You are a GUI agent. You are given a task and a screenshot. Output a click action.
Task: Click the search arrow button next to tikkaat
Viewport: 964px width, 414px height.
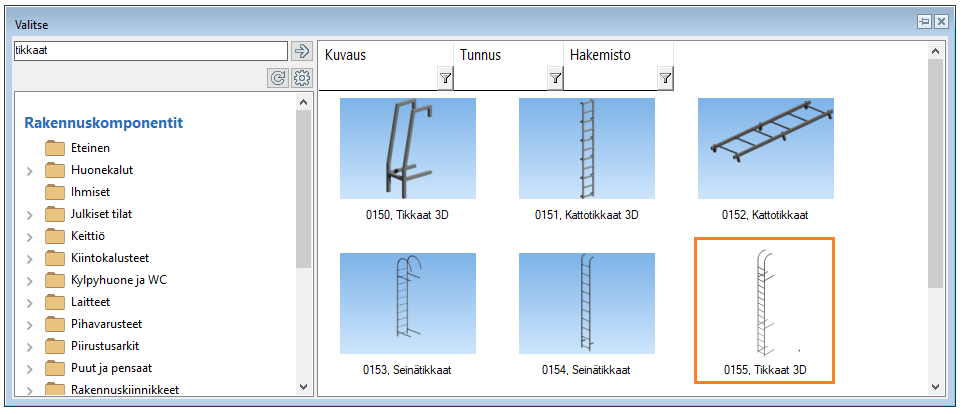coord(302,52)
